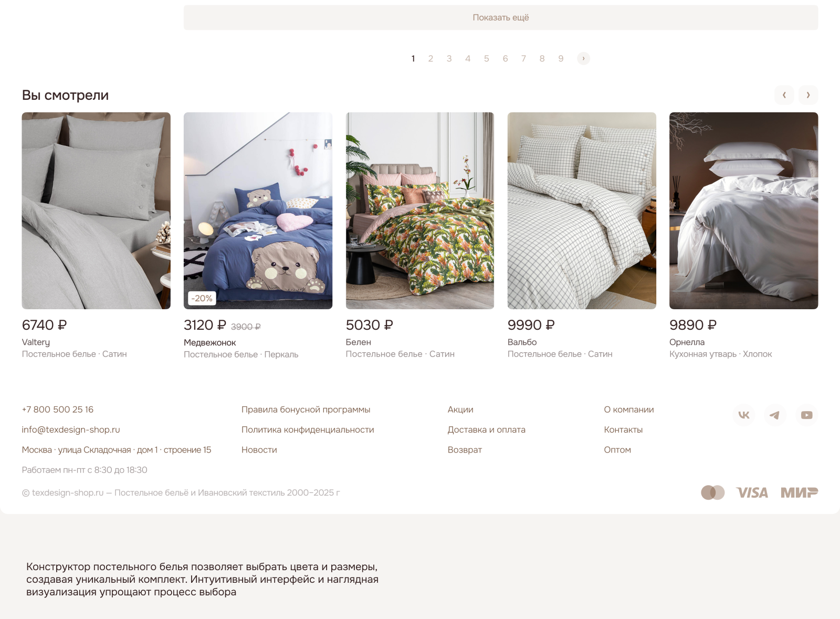Go to page 5 of catalog
This screenshot has height=619, width=840.
(x=487, y=58)
